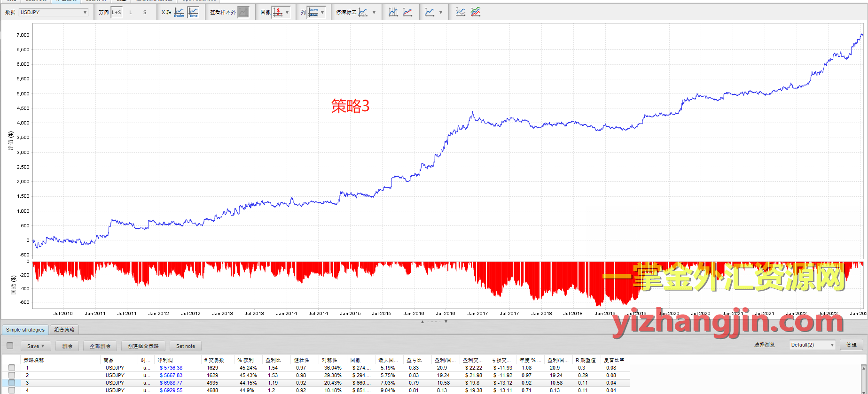
Task: Toggle the out-of-sample view icon
Action: (x=243, y=12)
